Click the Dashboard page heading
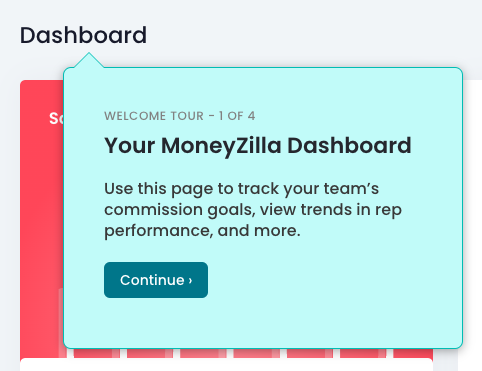 click(x=83, y=35)
